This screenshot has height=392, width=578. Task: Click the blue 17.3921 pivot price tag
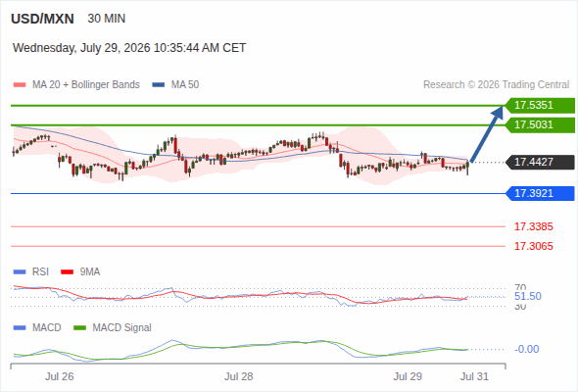point(540,193)
